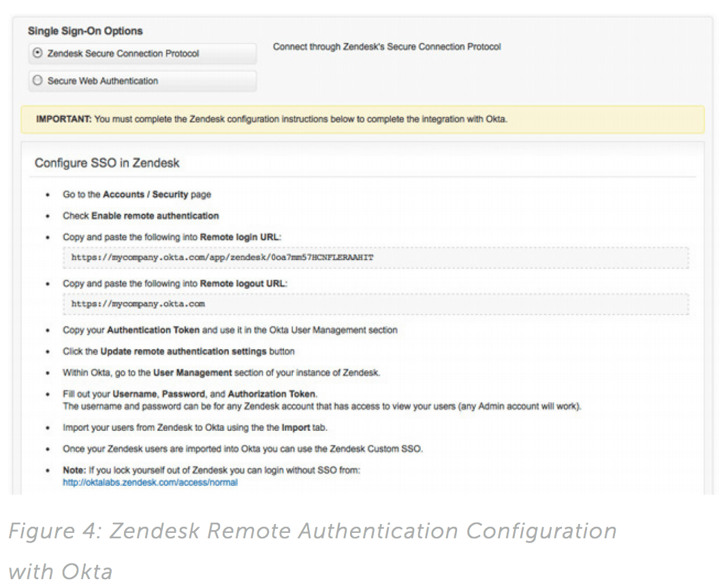Click the bold Enable remote authentication text

point(155,216)
